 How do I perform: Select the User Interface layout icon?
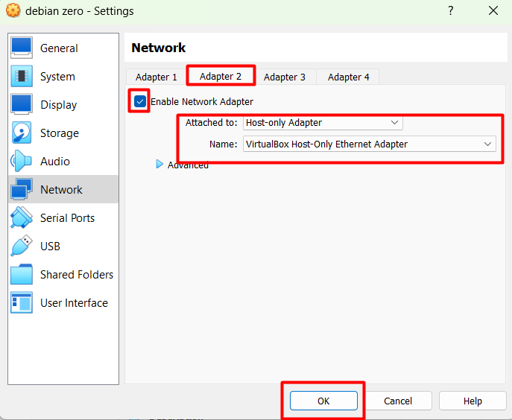point(22,302)
